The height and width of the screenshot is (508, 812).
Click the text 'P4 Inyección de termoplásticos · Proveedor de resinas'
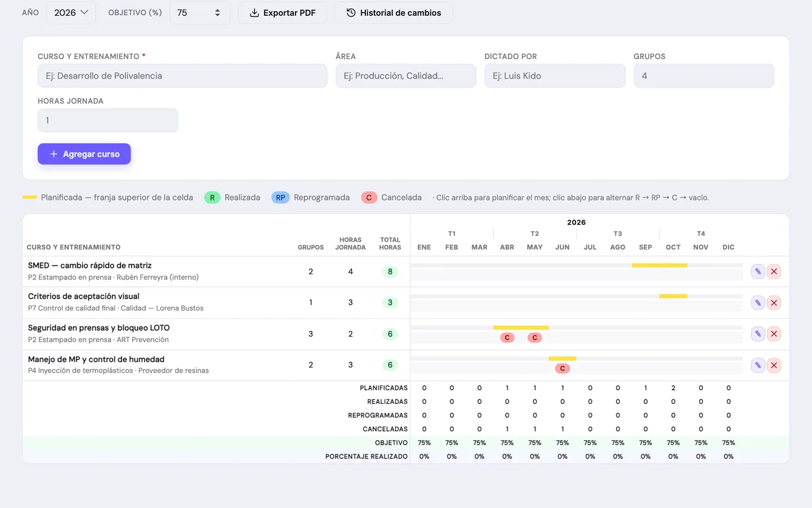click(x=118, y=370)
